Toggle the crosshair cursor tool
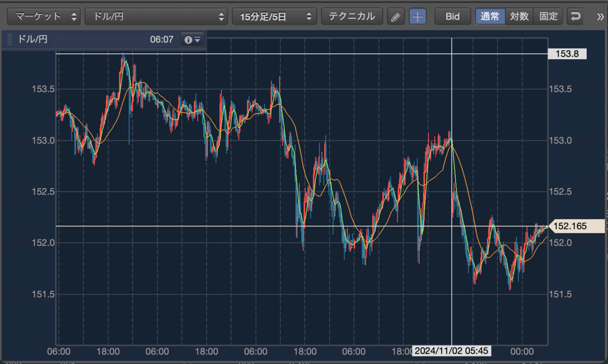Image resolution: width=608 pixels, height=364 pixels. tap(417, 17)
